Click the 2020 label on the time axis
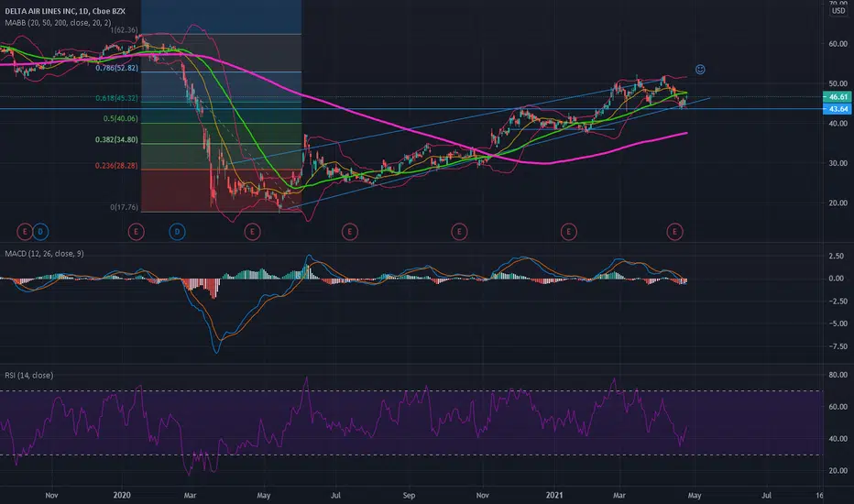 pos(122,495)
